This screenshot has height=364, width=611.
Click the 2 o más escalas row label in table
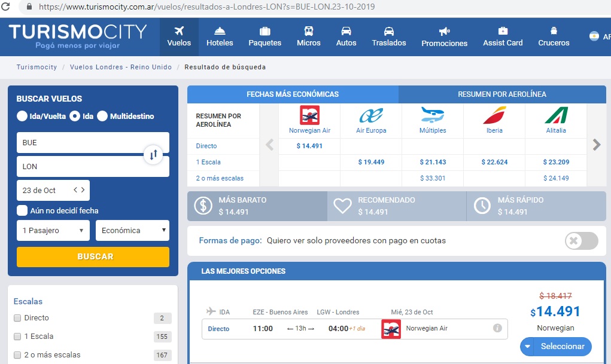pos(220,178)
